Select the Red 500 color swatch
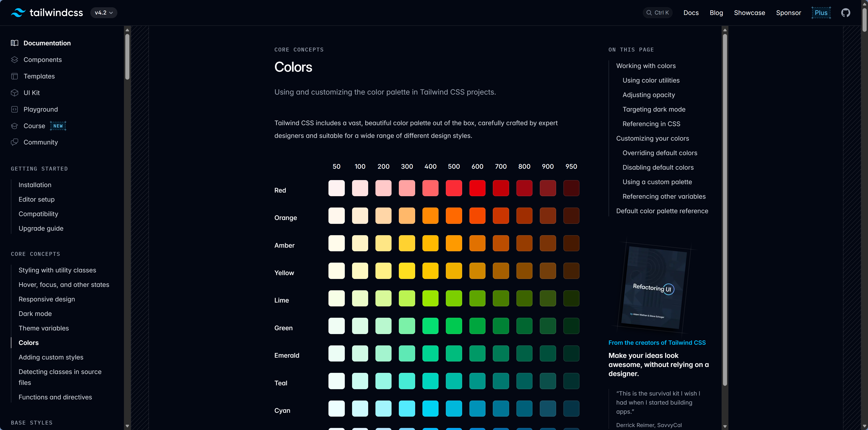This screenshot has width=868, height=430. point(454,188)
